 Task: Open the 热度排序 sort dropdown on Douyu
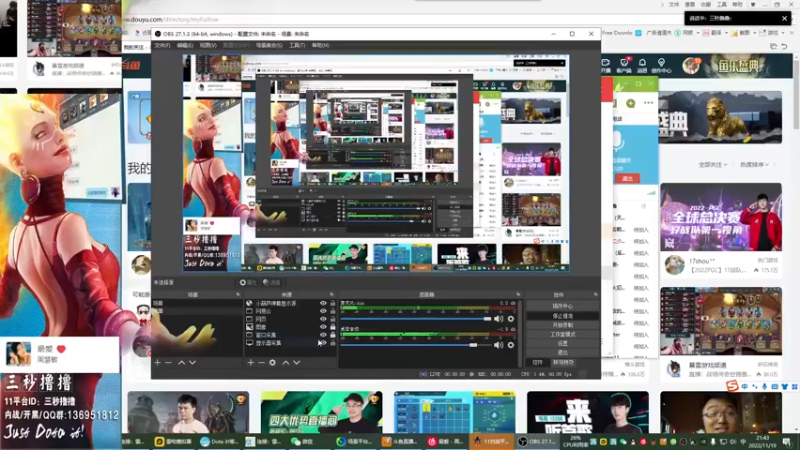click(755, 165)
